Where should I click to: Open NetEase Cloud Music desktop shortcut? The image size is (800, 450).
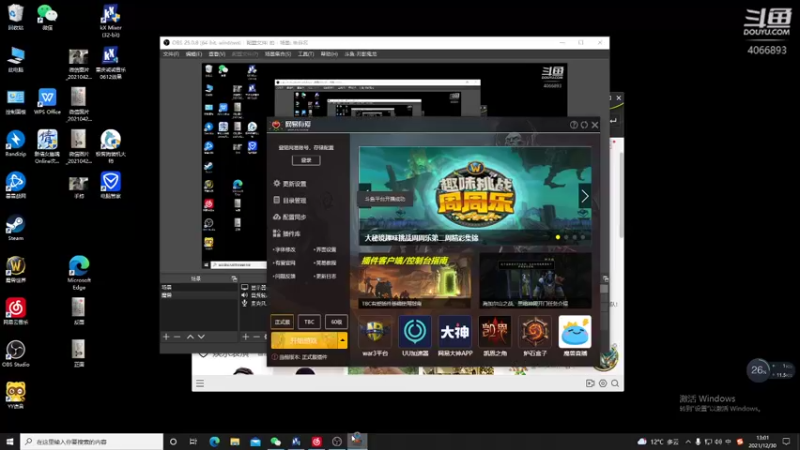pos(15,311)
